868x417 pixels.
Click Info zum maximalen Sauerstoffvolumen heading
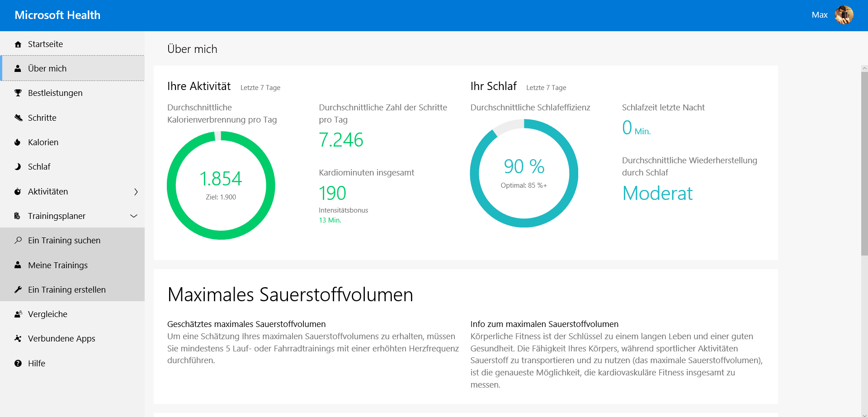pos(544,324)
